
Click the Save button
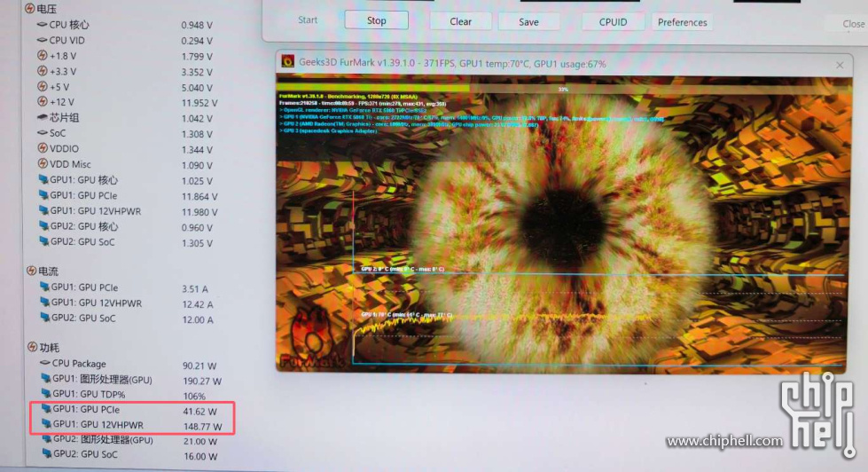click(528, 22)
